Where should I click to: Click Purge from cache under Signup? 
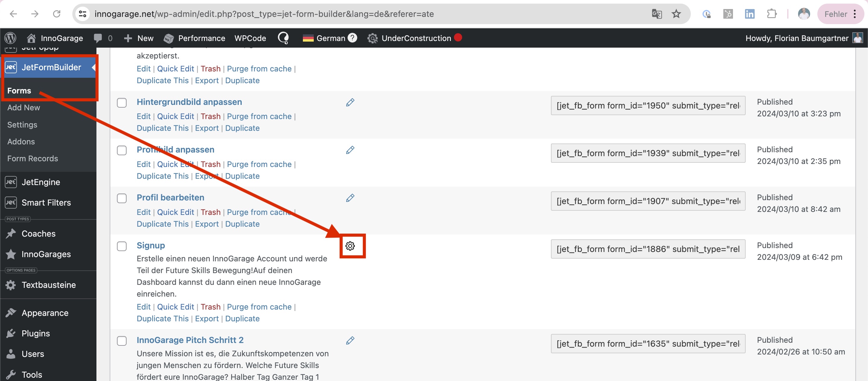(259, 307)
